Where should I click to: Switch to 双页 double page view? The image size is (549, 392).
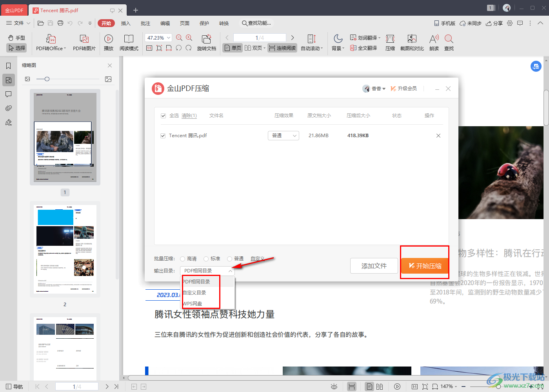(253, 48)
